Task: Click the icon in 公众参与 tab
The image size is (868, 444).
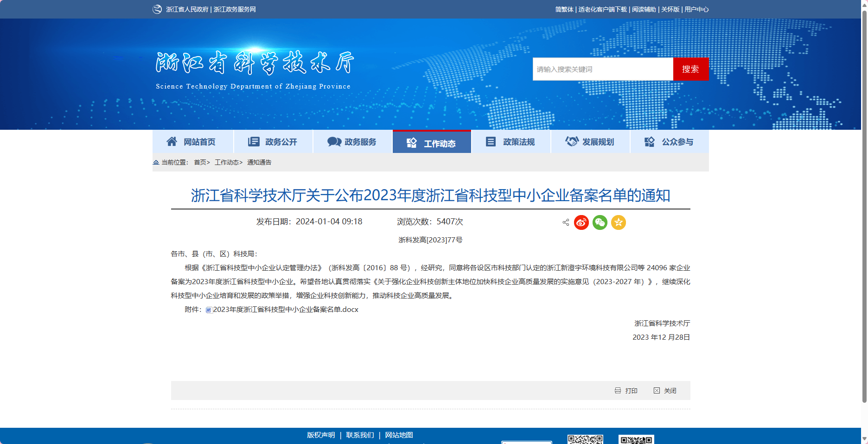Action: [x=650, y=141]
